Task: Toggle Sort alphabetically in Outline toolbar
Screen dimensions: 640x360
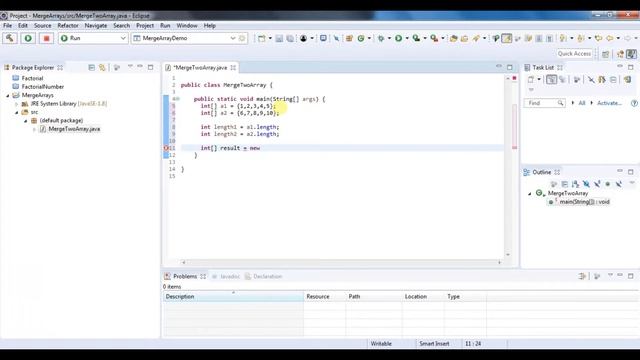Action: tap(576, 184)
